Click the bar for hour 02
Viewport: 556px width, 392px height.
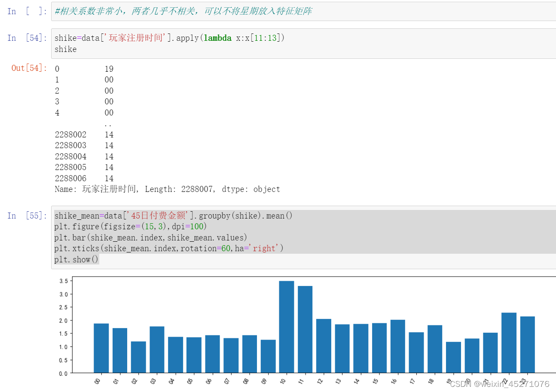pyautogui.click(x=138, y=357)
